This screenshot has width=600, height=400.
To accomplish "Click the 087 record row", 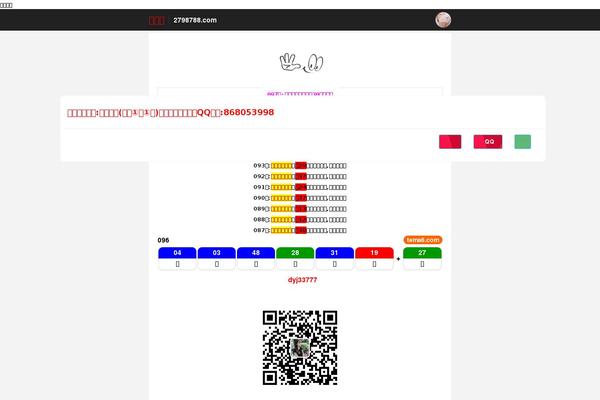I will [300, 230].
